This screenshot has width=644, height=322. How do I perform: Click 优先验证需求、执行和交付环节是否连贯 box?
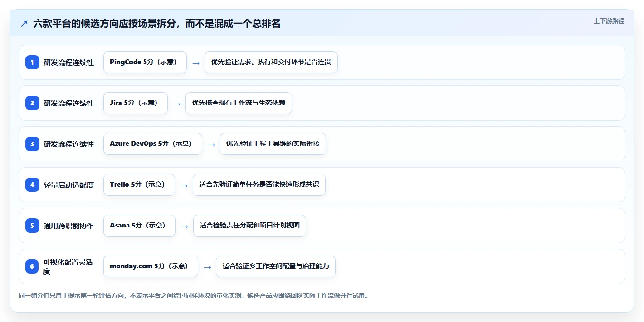pyautogui.click(x=271, y=62)
